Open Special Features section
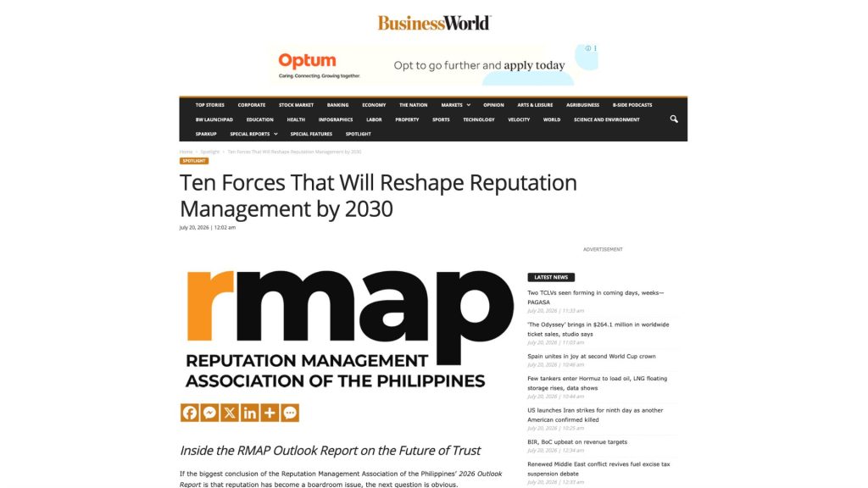 click(x=311, y=134)
